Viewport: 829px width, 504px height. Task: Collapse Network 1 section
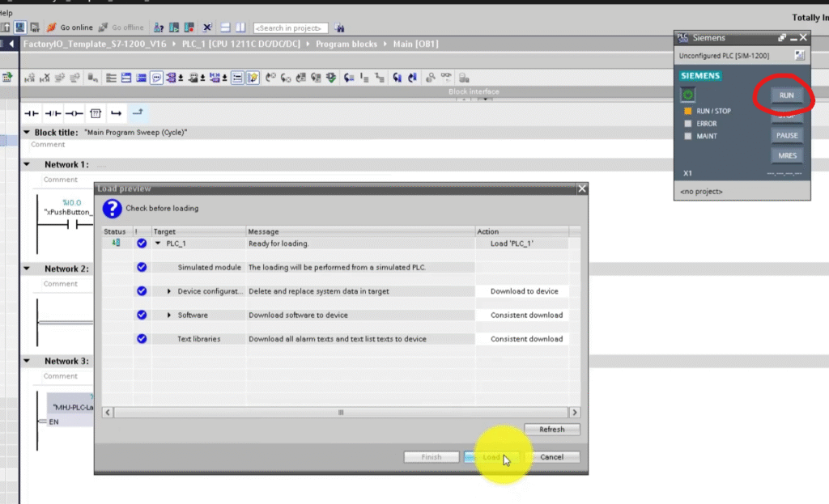click(x=27, y=164)
